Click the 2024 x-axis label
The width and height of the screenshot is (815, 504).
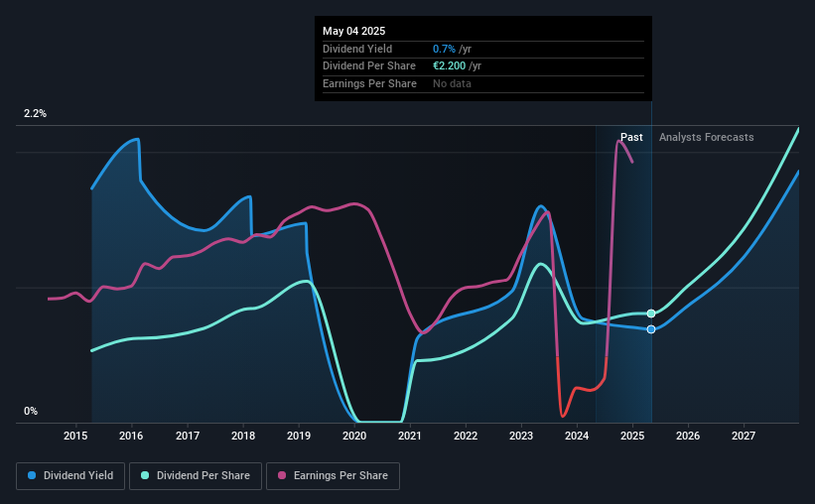[x=577, y=436]
